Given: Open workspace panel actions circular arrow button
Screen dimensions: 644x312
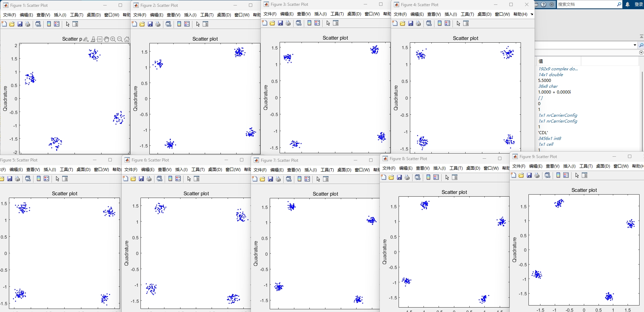Looking at the screenshot, I should [x=641, y=53].
